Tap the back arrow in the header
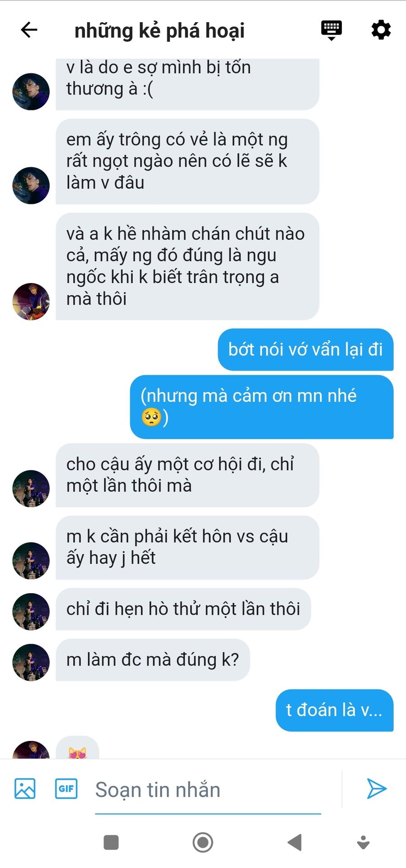 pyautogui.click(x=29, y=30)
